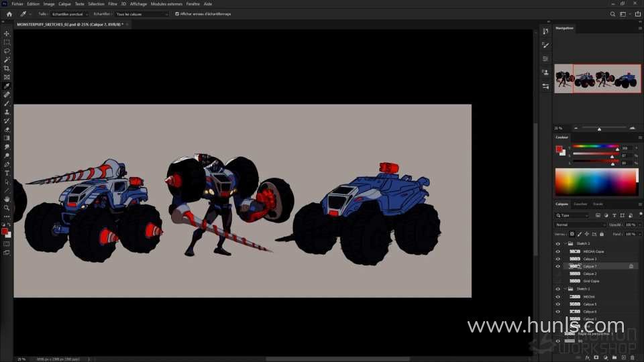
Task: Select the Hand tool
Action: tap(7, 199)
